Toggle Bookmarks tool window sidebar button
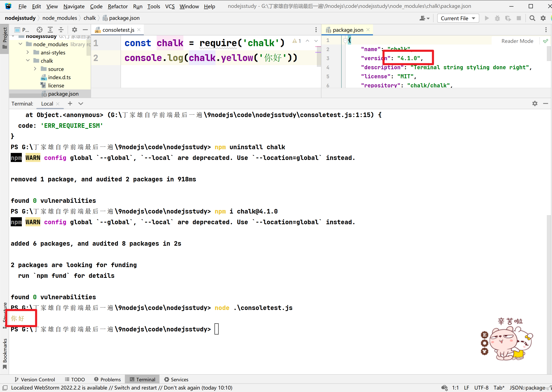 coord(5,354)
